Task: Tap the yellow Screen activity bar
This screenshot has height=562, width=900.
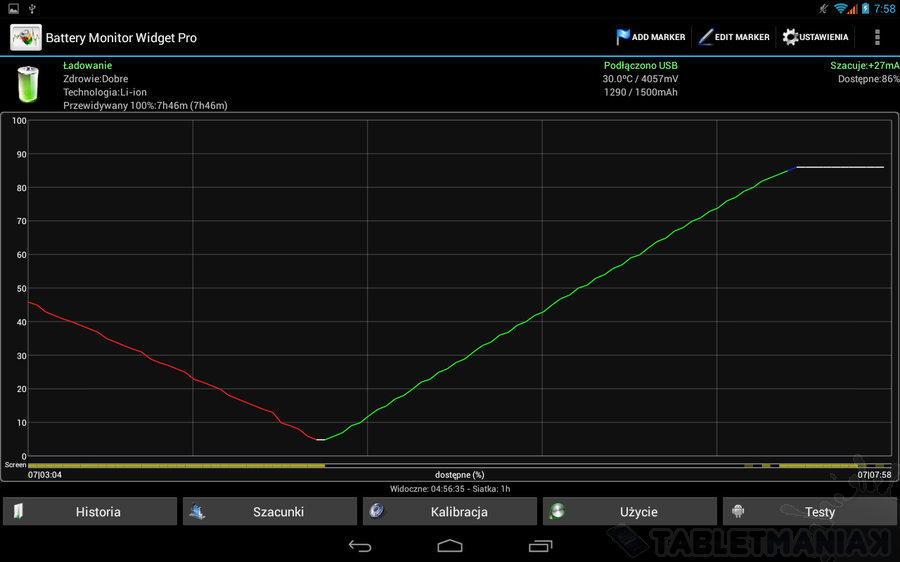Action: coord(176,466)
